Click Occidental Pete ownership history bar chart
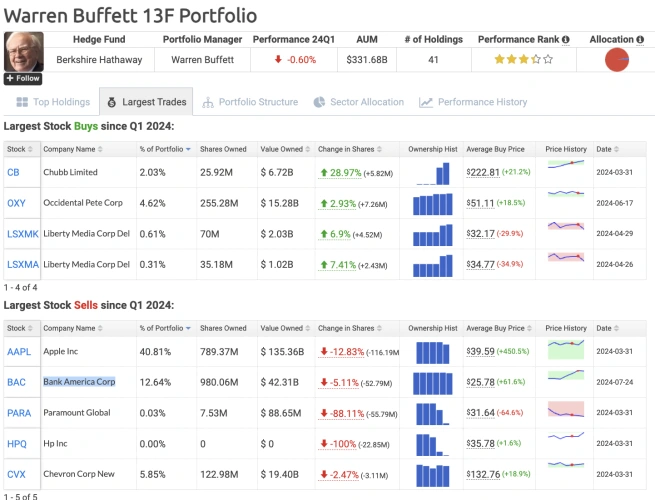Viewport: 655px width, 500px height. click(433, 204)
